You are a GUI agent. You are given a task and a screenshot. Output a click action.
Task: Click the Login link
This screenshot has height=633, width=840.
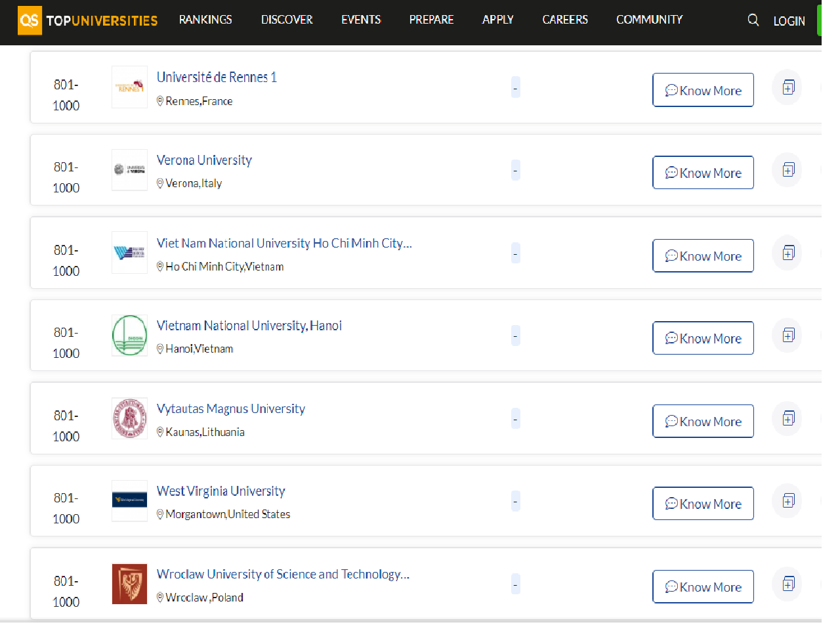(x=789, y=21)
